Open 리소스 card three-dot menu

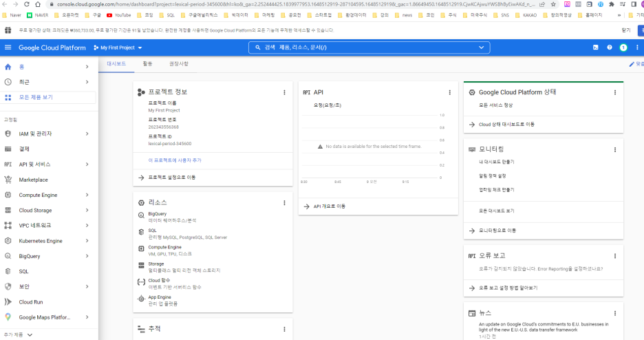[284, 203]
